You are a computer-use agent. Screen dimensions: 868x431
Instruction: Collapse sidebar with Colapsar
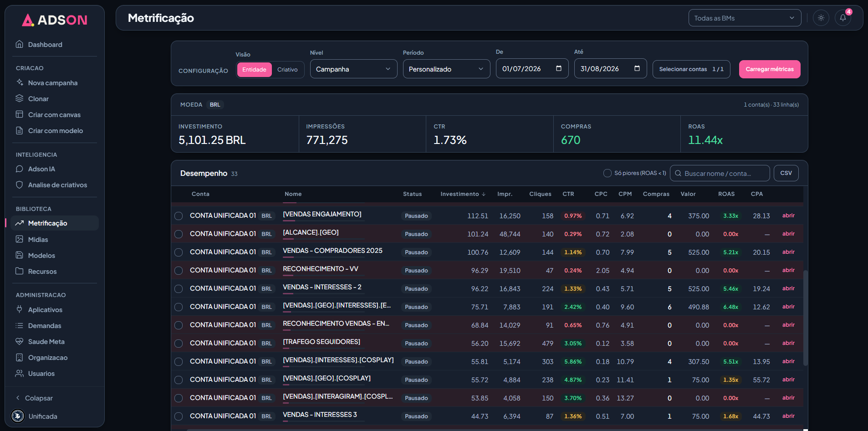pyautogui.click(x=34, y=398)
